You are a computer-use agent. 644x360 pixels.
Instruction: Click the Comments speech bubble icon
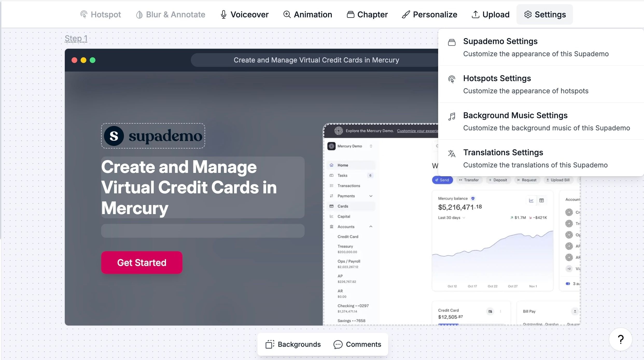point(338,344)
